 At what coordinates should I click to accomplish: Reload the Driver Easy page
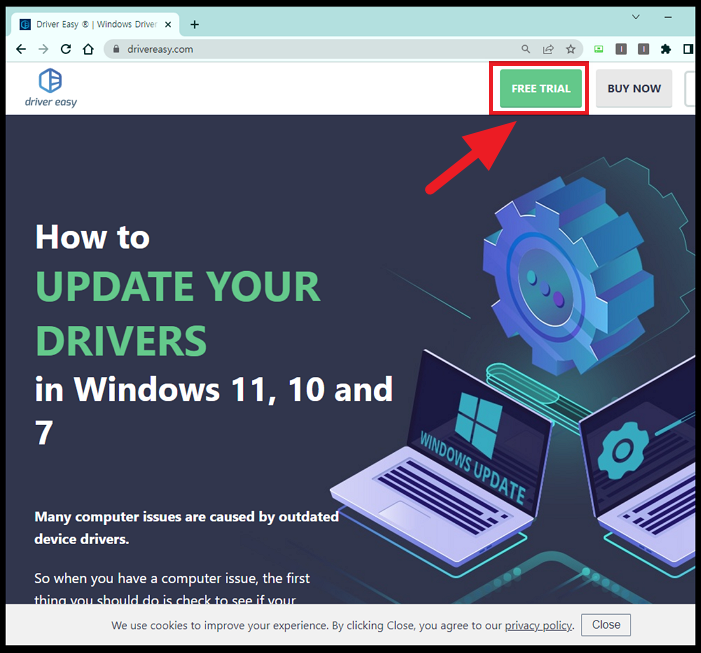click(x=66, y=49)
